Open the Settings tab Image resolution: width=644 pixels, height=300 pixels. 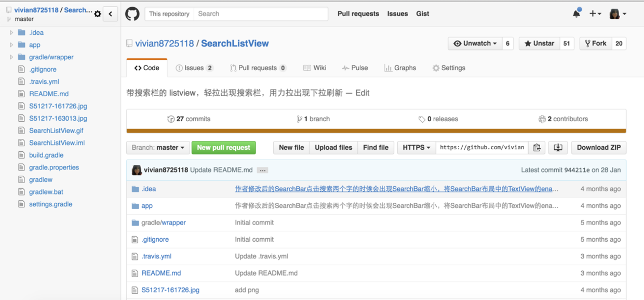pos(449,68)
